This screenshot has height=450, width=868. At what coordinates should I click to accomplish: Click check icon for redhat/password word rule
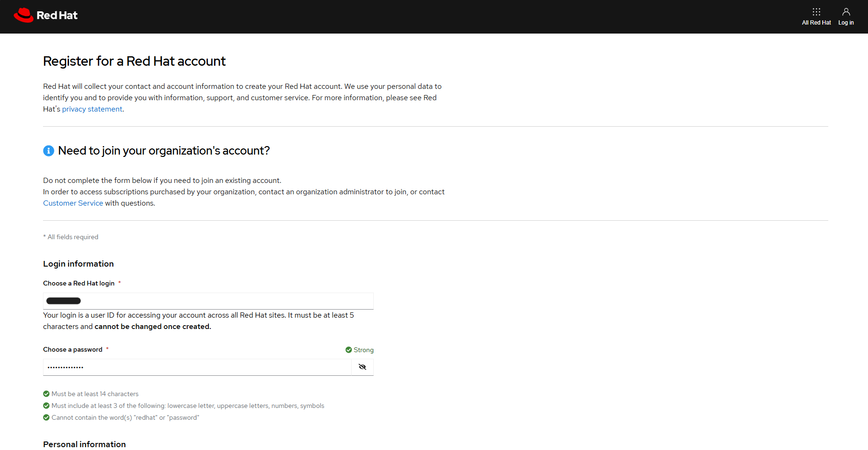click(46, 417)
